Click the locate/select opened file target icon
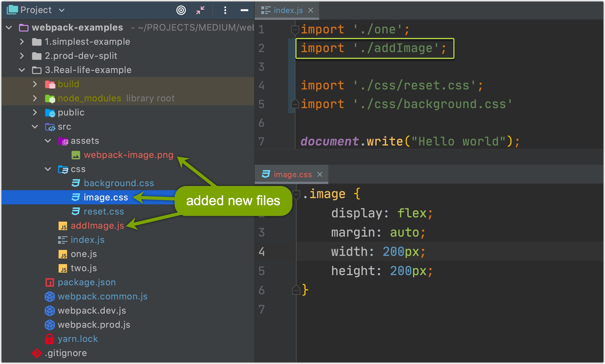Viewport: 605px width, 364px height. click(181, 10)
